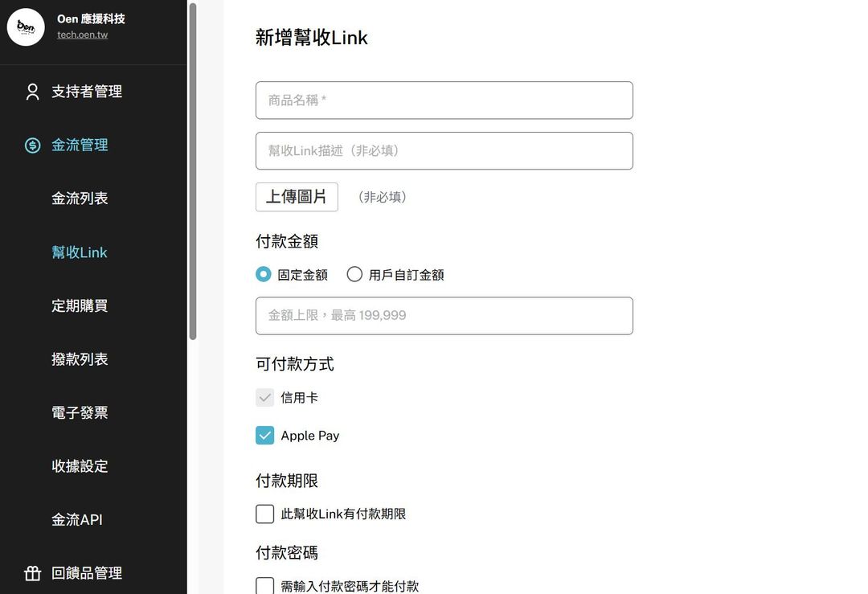868x594 pixels.
Task: Enable 需輸入付款密碼才能付款
Action: (x=264, y=586)
